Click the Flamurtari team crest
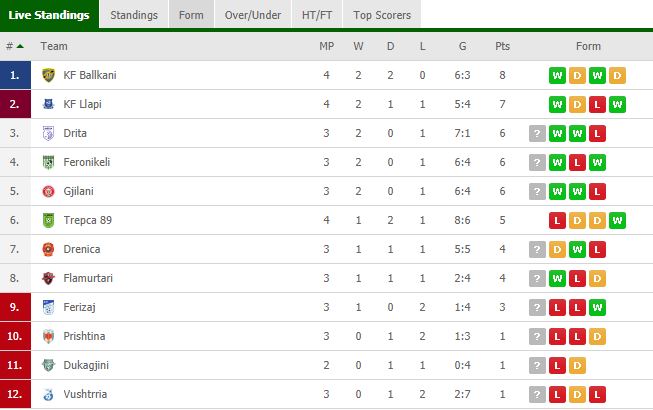The image size is (653, 410). click(x=48, y=278)
